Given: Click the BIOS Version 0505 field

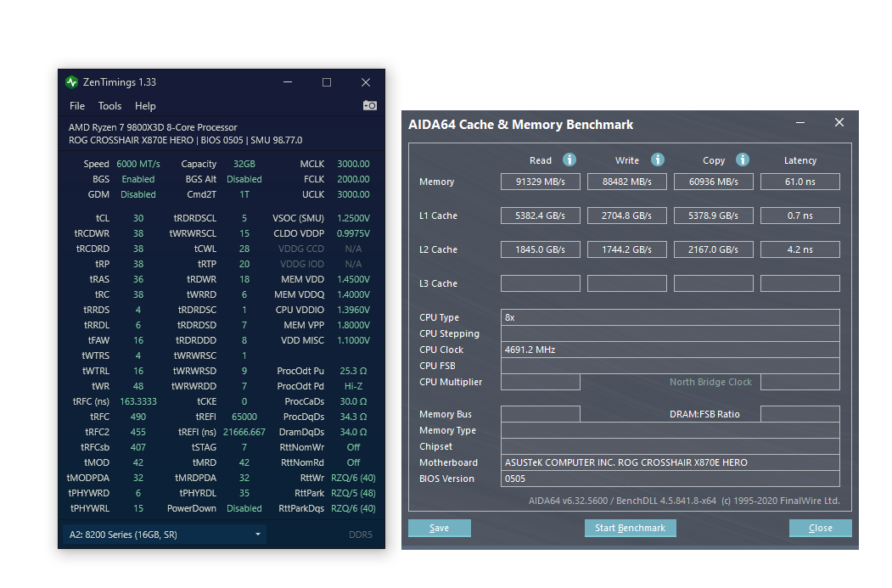Looking at the screenshot, I should (x=670, y=479).
